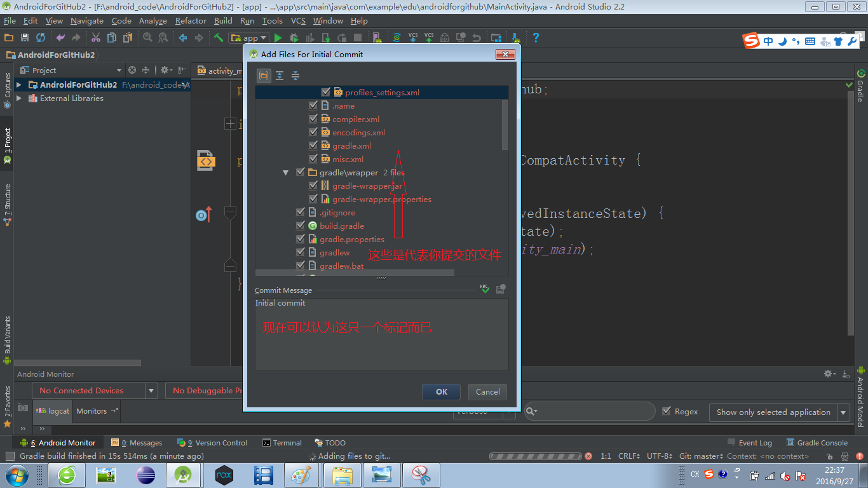Click the Expand All icon in dialog
868x488 pixels.
[280, 76]
